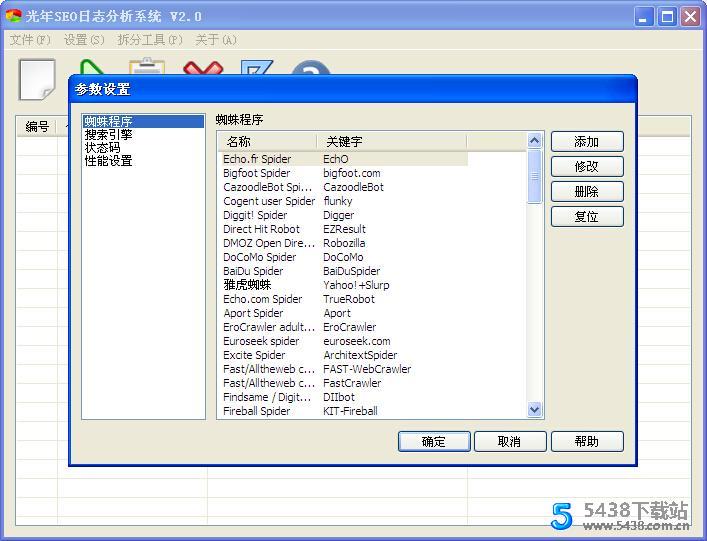Screen dimensions: 707x541
Task: Select the 雅虎蜘蛛 row
Action: coord(343,285)
